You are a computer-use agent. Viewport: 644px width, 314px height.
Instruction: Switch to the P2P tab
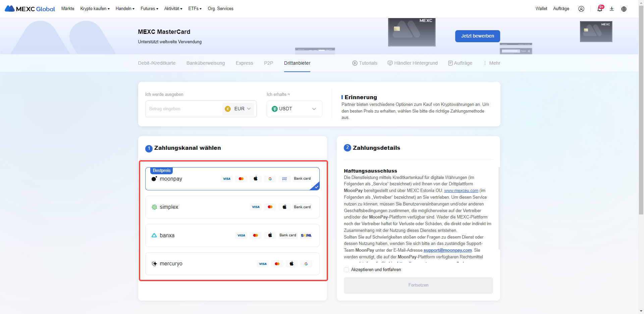[x=268, y=63]
